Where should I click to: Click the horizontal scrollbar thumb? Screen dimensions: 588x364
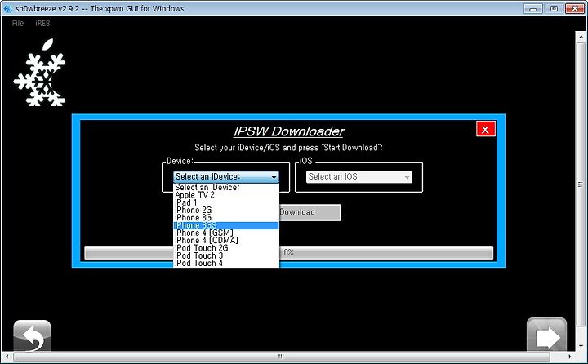coord(281,357)
